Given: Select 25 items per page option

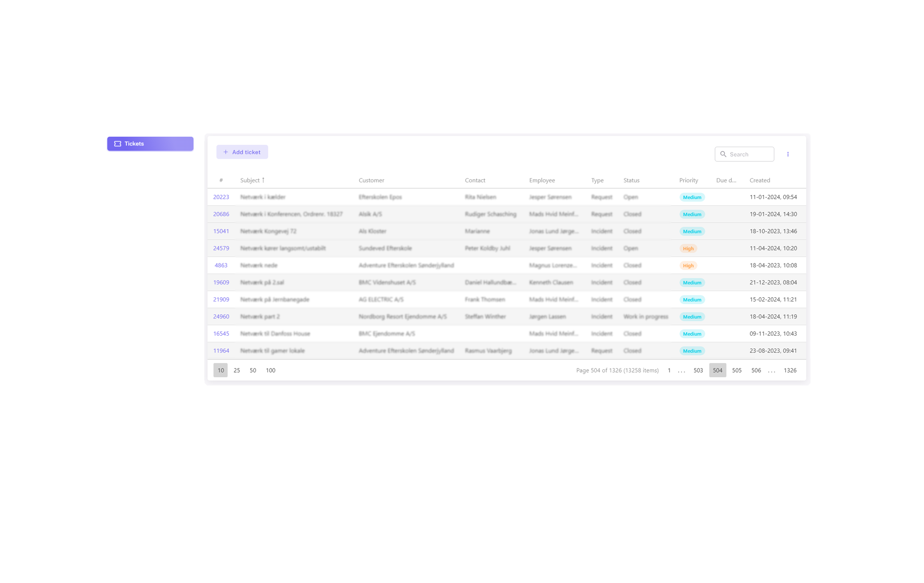Looking at the screenshot, I should pos(236,370).
